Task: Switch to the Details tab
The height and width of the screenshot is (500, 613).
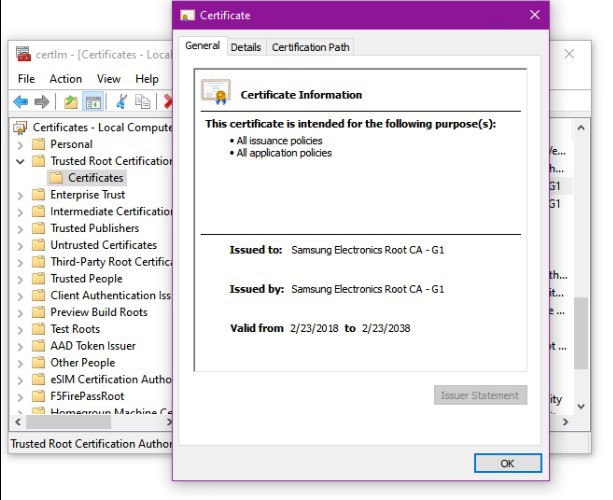Action: pos(246,47)
